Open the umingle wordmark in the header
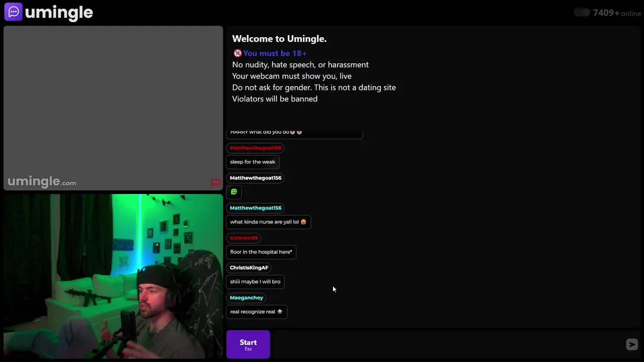This screenshot has width=644, height=362. point(59,13)
